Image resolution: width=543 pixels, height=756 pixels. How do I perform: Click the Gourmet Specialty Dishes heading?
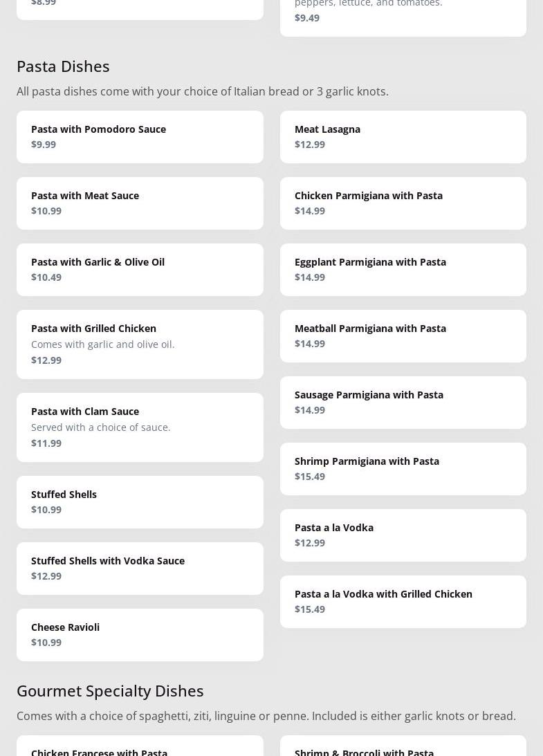click(x=110, y=690)
